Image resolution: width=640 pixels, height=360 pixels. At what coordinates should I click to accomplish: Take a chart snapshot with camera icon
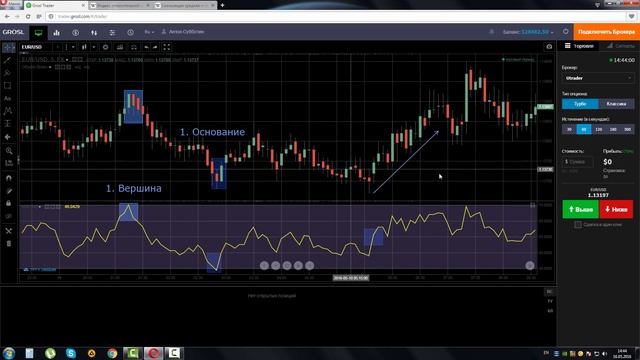(x=549, y=47)
